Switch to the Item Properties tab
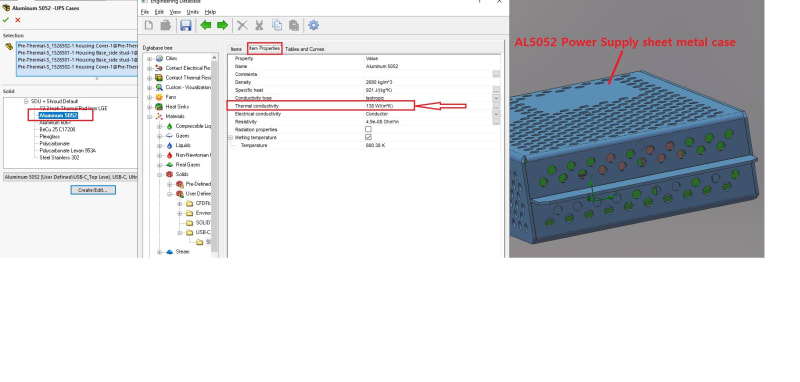The width and height of the screenshot is (800, 382). tap(264, 48)
